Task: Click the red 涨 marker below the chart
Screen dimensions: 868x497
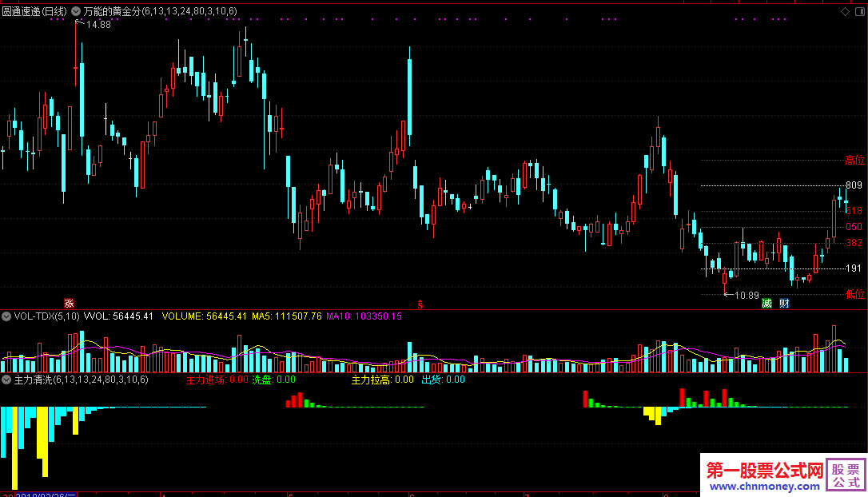Action: pyautogui.click(x=70, y=304)
